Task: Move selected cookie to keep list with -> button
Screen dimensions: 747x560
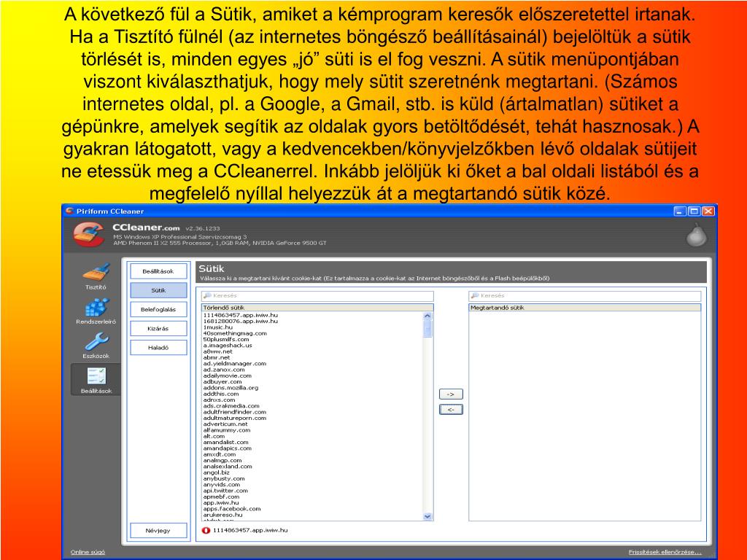Action: click(x=451, y=394)
